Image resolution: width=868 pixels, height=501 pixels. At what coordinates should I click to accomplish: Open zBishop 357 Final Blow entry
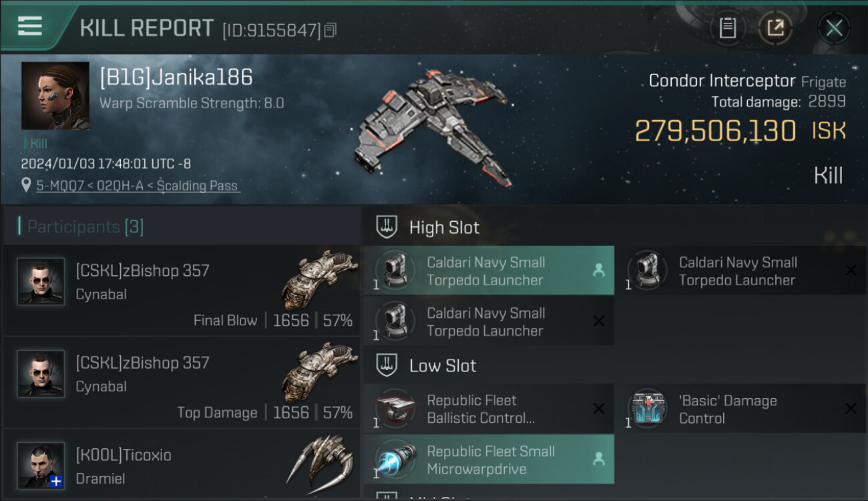click(x=182, y=291)
